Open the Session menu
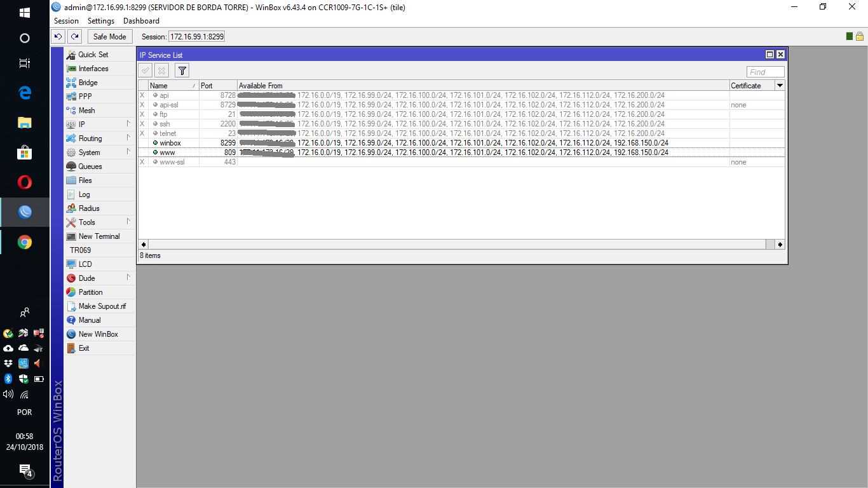The height and width of the screenshot is (488, 868). pos(67,21)
